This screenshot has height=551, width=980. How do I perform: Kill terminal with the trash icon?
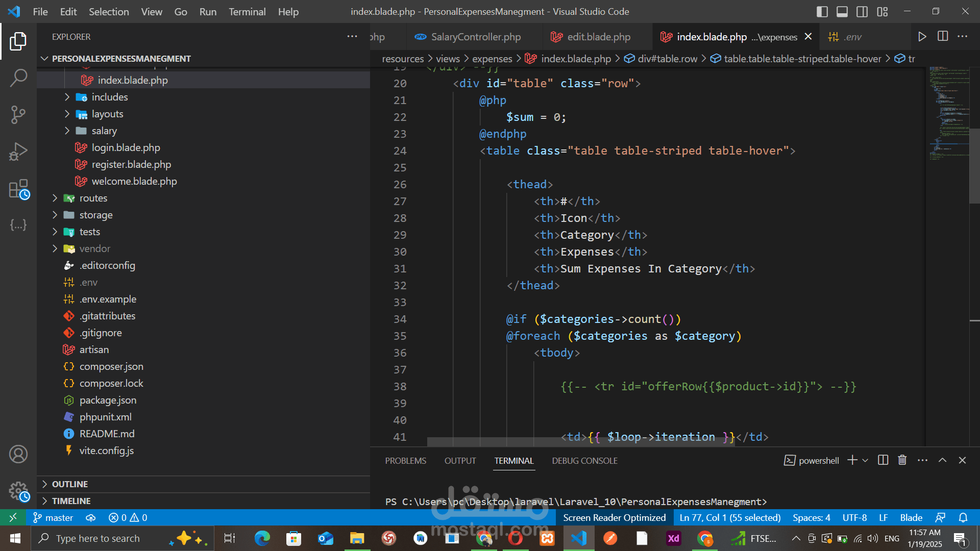coord(902,460)
